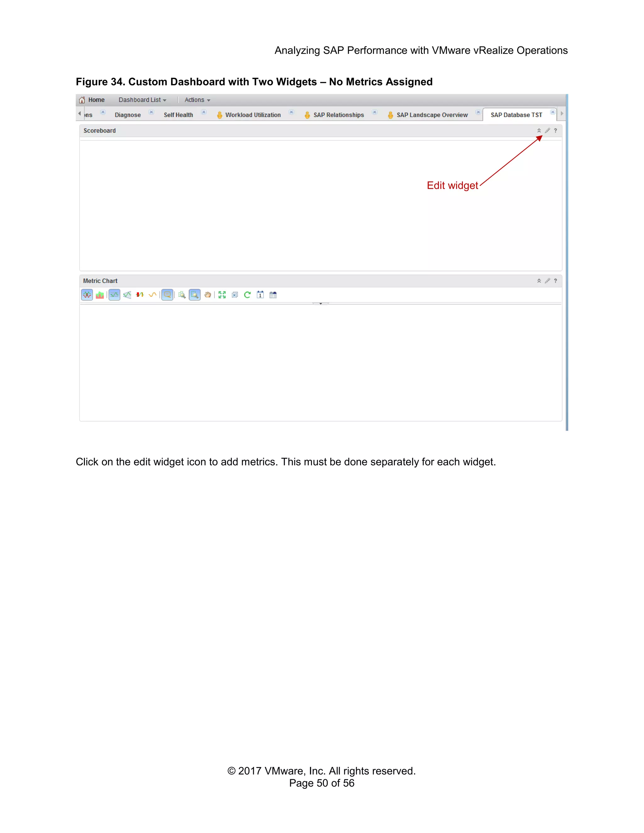Click the vertical scrollbar at right edge
The width and height of the screenshot is (644, 833).
[x=567, y=262]
